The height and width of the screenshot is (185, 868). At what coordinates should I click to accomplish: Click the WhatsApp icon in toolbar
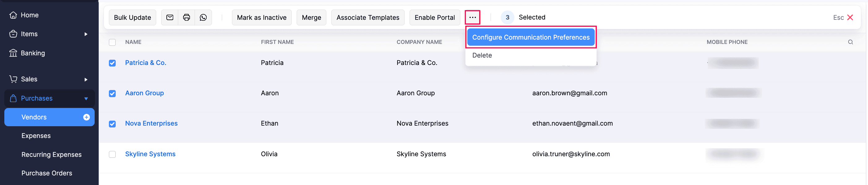coord(203,18)
